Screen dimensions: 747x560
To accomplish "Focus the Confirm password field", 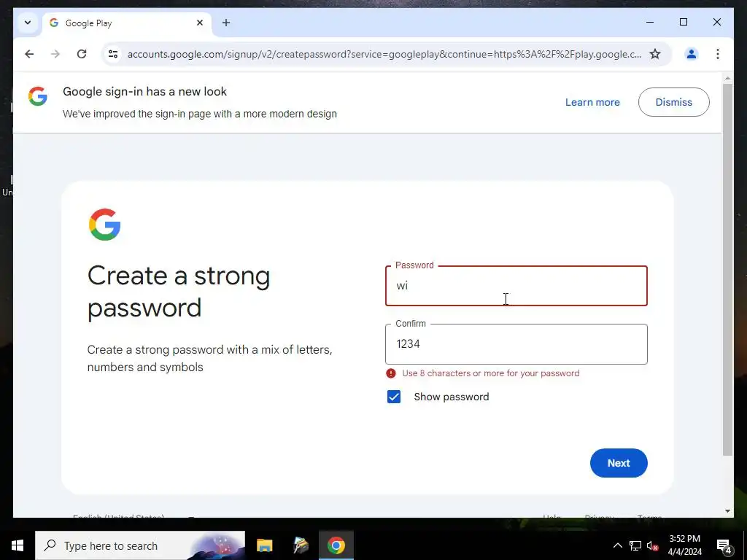I will [516, 344].
